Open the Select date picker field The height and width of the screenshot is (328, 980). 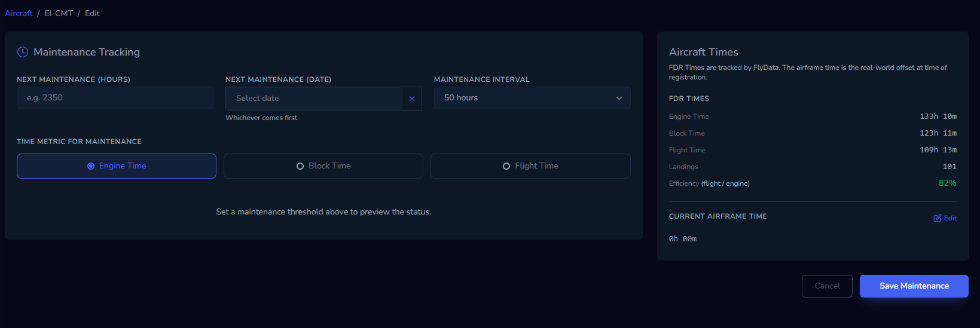314,99
